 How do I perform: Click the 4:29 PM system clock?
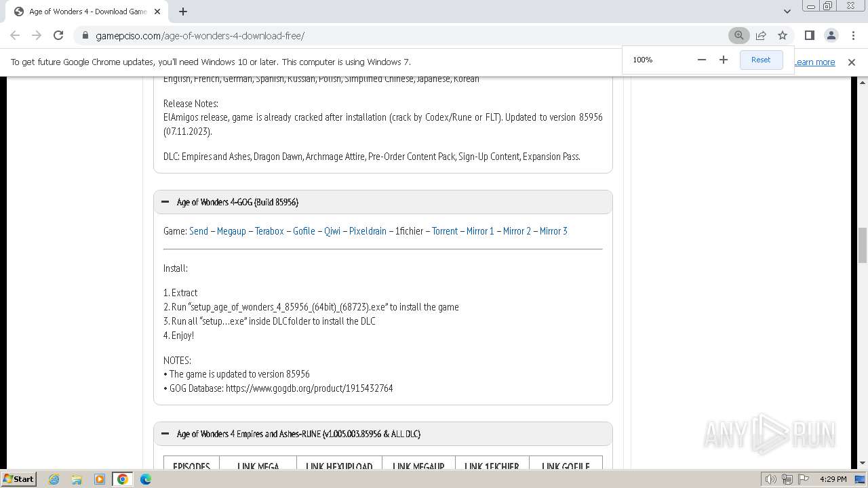coord(833,479)
